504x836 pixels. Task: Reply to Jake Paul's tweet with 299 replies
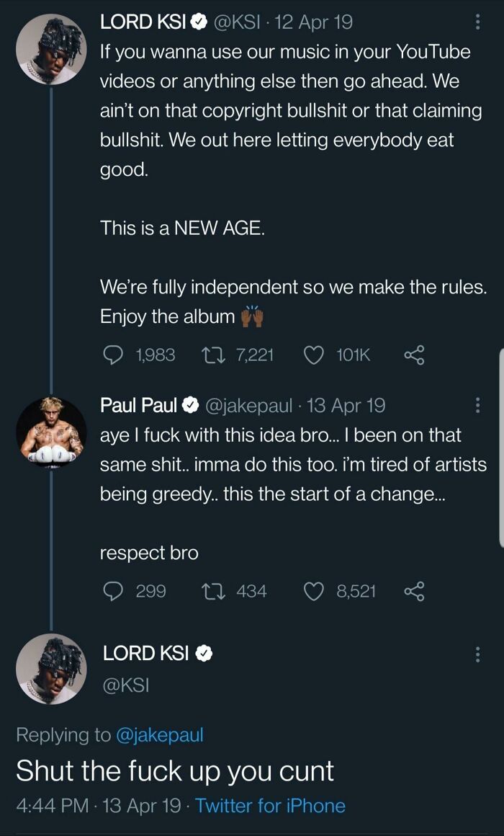[112, 591]
